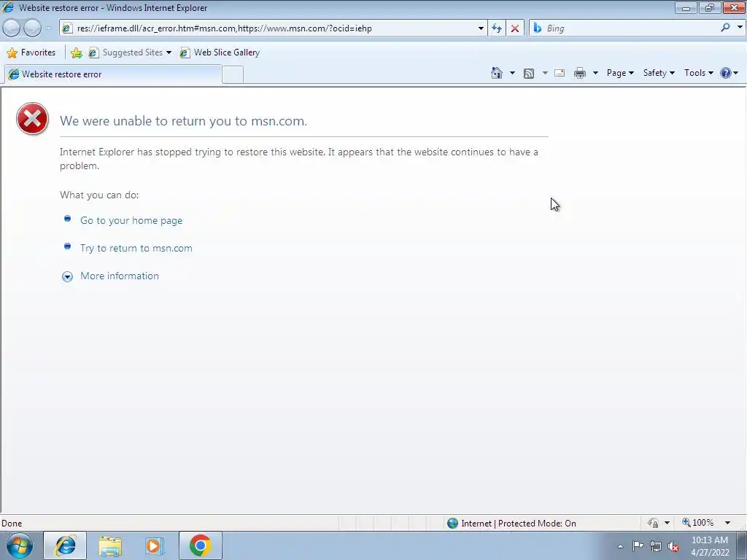Click Add to Favorites Bar icon
Screen dimensions: 747x560
(76, 52)
